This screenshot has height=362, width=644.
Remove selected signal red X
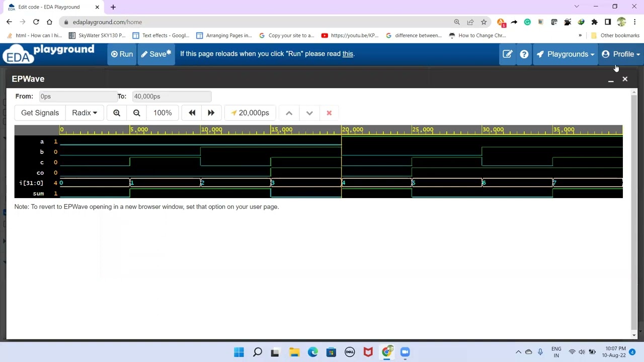(x=329, y=113)
